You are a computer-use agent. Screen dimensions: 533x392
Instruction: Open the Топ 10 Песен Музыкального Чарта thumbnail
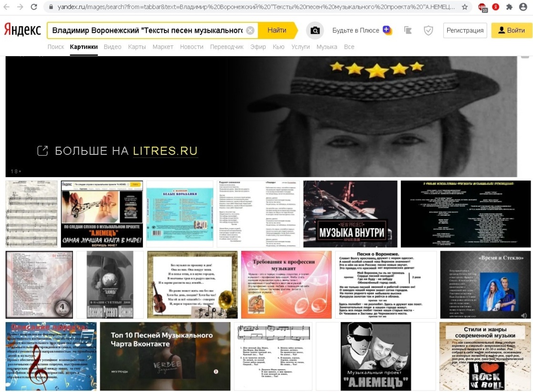[165, 356]
